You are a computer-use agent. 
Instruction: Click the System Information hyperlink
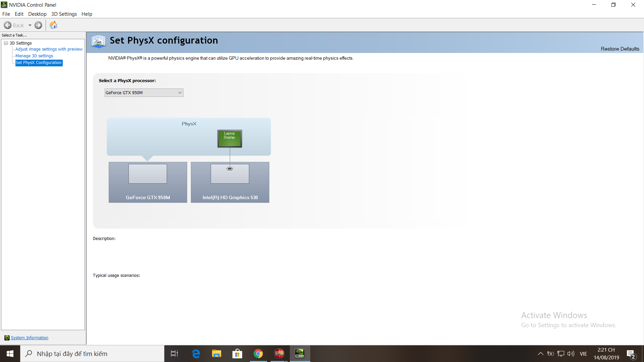click(30, 337)
